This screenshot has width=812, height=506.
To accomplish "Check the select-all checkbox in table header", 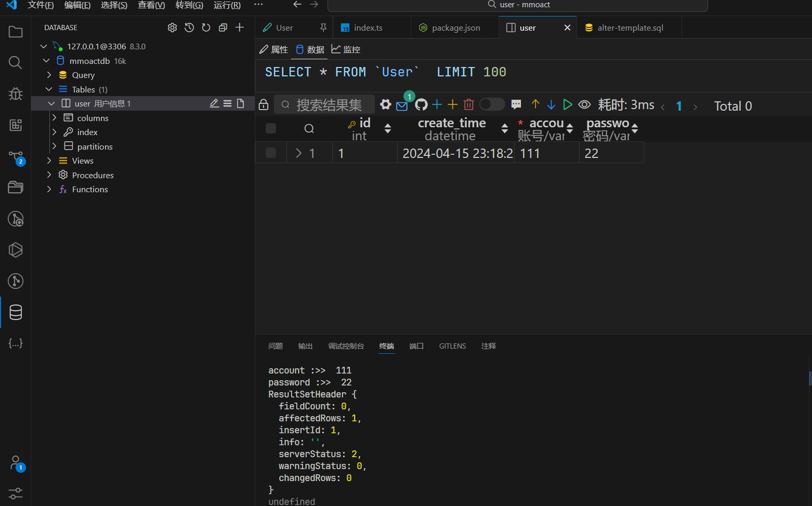I will (271, 128).
